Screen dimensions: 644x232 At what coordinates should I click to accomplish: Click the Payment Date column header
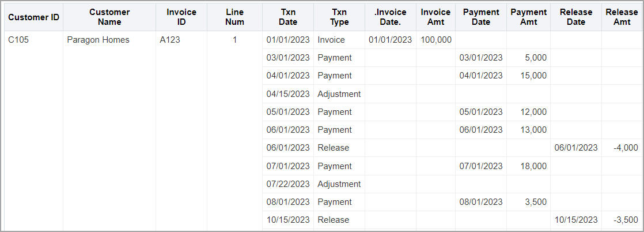click(x=481, y=17)
